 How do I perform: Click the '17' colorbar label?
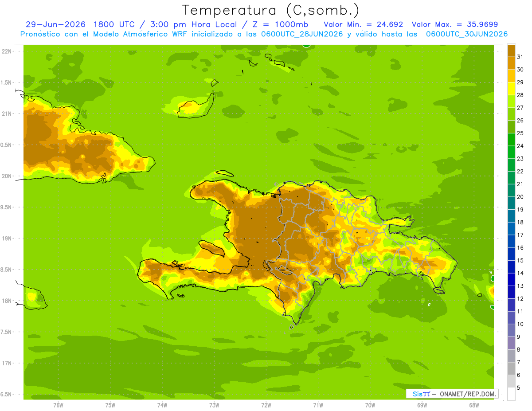(x=520, y=235)
